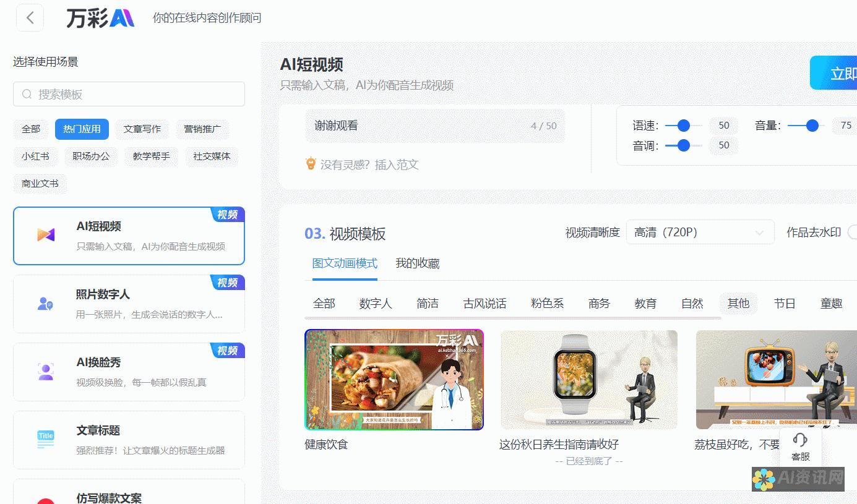The image size is (857, 504).
Task: Switch to the 图文动画模式 tab
Action: pyautogui.click(x=345, y=263)
